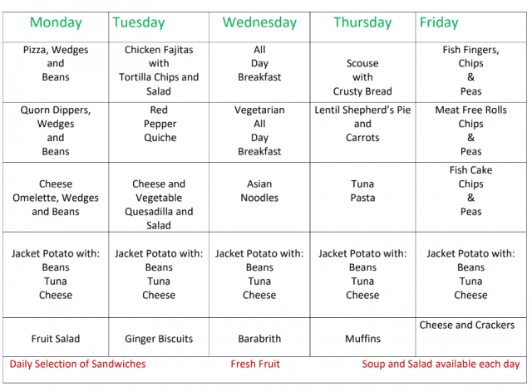
Task: Click Scouse with Crusty Bread
Action: (x=362, y=77)
